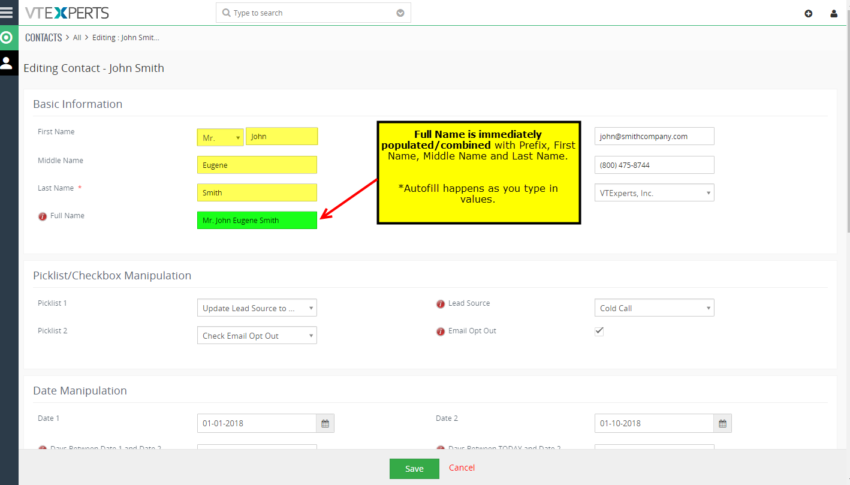This screenshot has height=485, width=850.
Task: Click the Date Manipulation section heading
Action: [x=80, y=391]
